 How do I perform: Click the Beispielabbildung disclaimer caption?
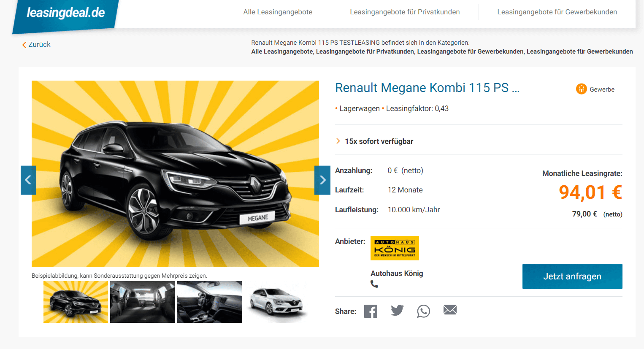(x=119, y=276)
